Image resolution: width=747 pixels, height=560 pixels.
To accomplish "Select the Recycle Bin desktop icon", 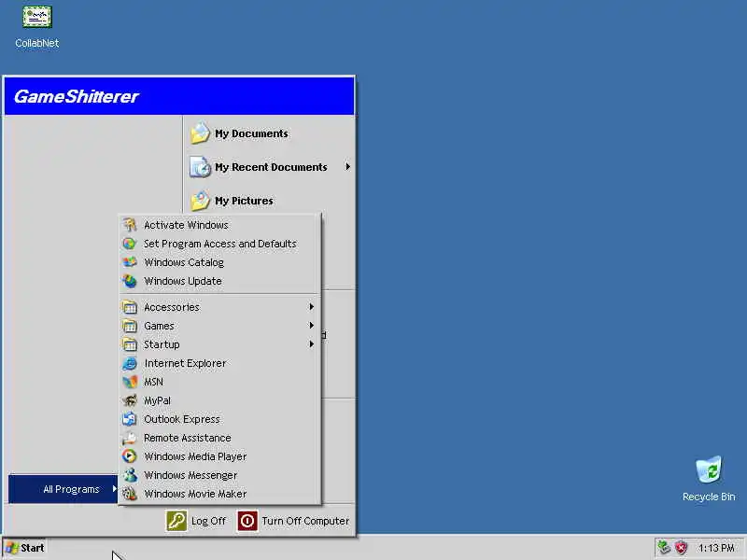I will (x=709, y=479).
